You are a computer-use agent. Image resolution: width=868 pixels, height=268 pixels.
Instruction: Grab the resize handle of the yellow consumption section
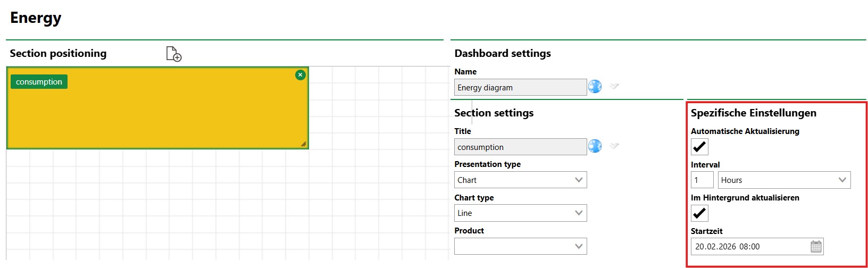tap(303, 144)
